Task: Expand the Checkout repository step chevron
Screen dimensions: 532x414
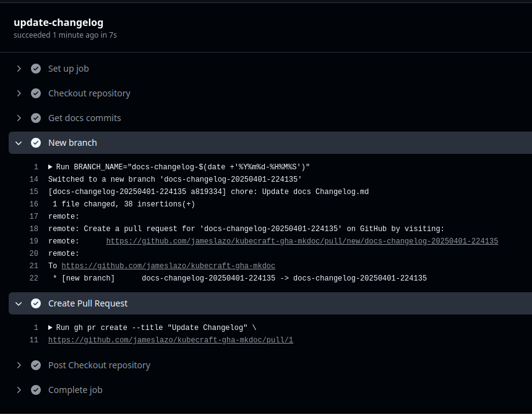Action: coord(19,93)
